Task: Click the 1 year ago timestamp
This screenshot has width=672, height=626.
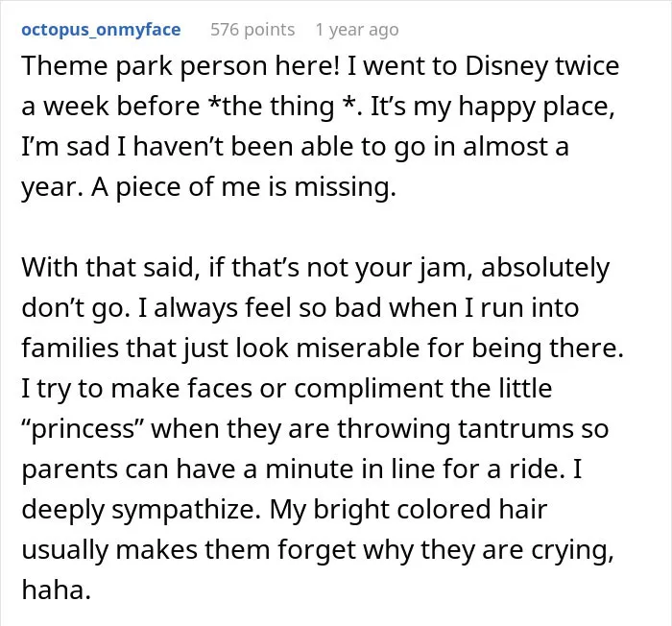Action: coord(357,30)
